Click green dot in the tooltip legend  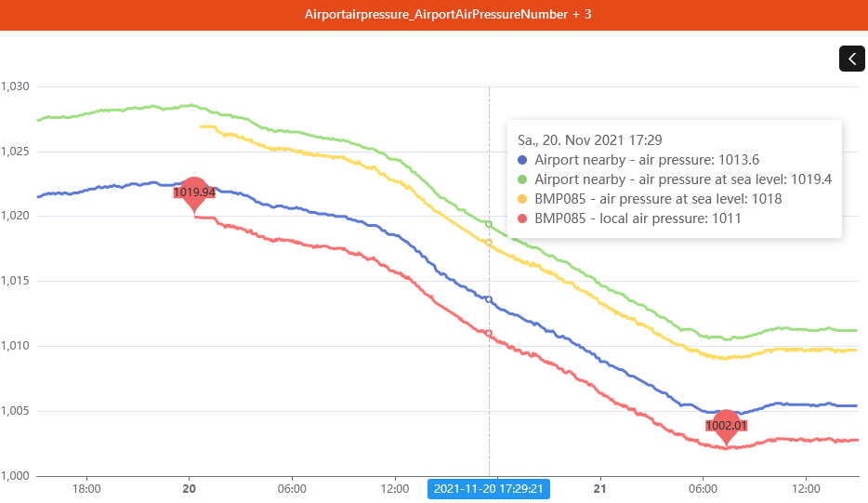523,179
